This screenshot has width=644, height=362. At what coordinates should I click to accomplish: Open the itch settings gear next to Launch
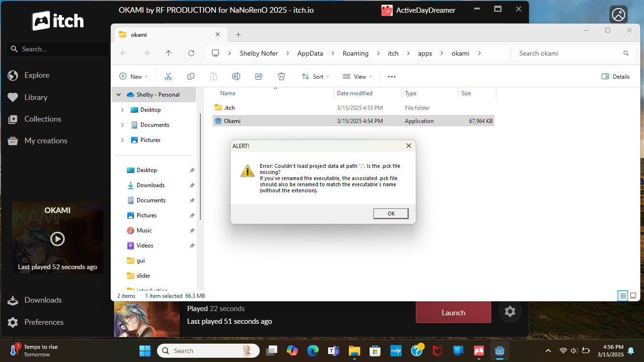510,312
